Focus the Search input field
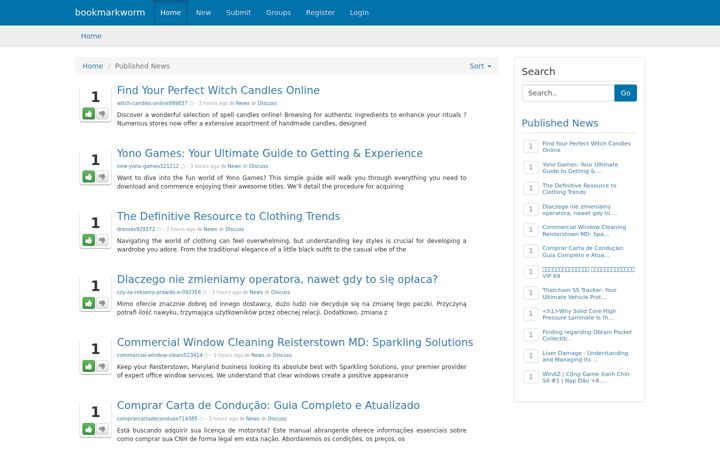The image size is (720, 450). 568,93
